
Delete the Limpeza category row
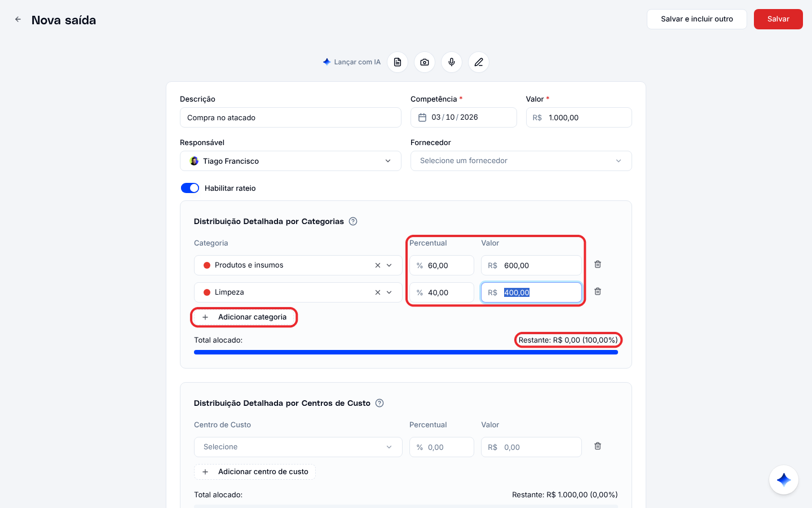pos(598,291)
